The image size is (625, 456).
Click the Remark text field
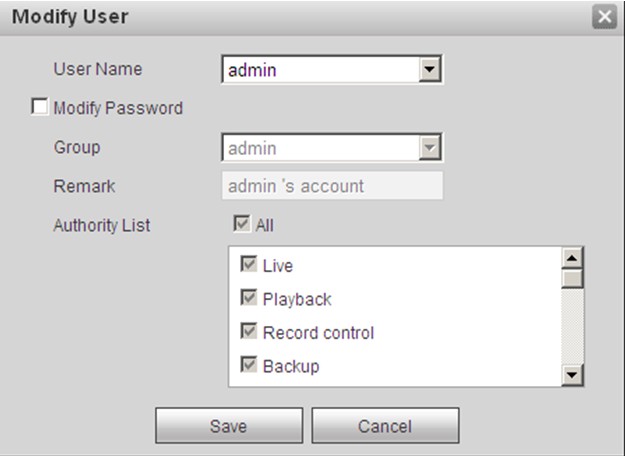[330, 186]
